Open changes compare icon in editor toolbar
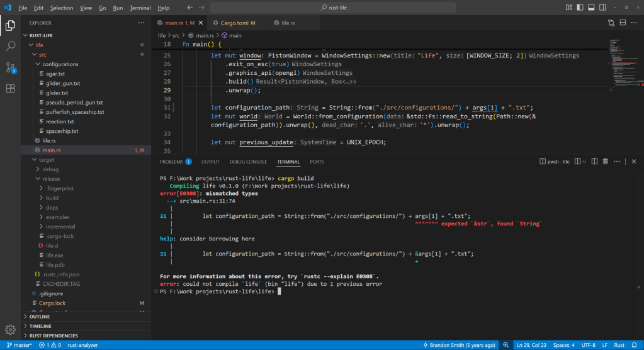The image size is (644, 350). point(611,23)
